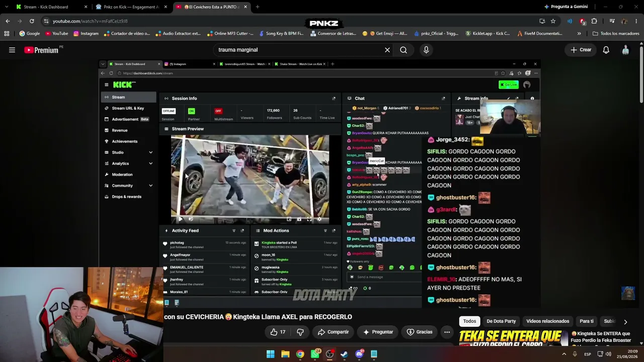Open the ESP keyboard language indicator
Screen dimensions: 644x362
(588, 354)
